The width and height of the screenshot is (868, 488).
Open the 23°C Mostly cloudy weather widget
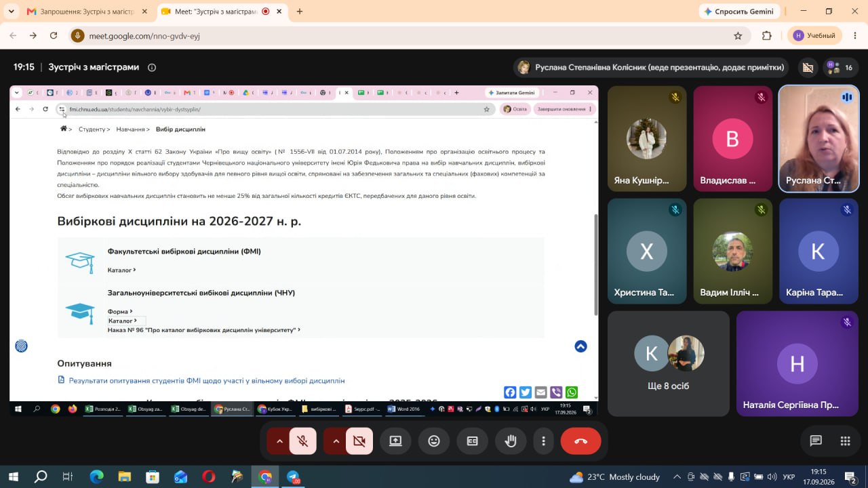(x=615, y=477)
